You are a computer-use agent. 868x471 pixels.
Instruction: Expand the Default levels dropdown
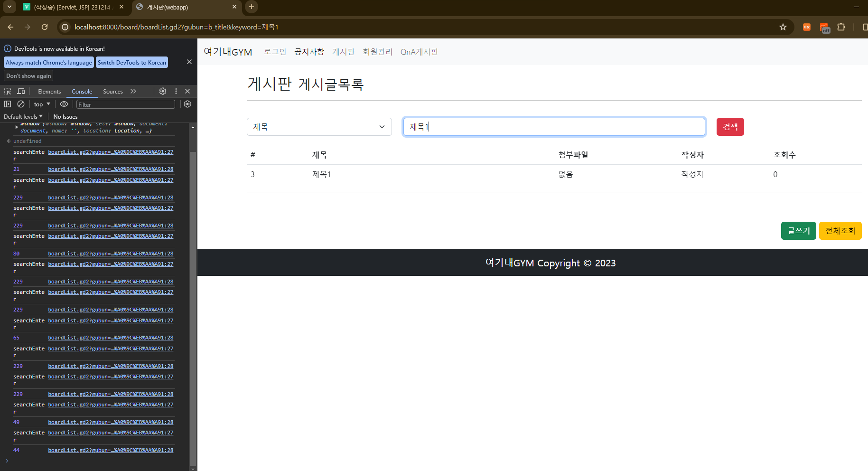pyautogui.click(x=23, y=117)
